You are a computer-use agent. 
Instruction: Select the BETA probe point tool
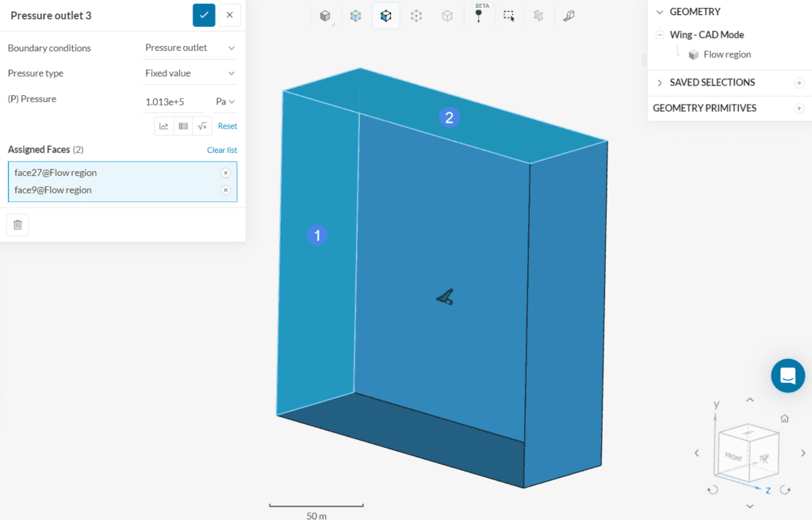478,14
